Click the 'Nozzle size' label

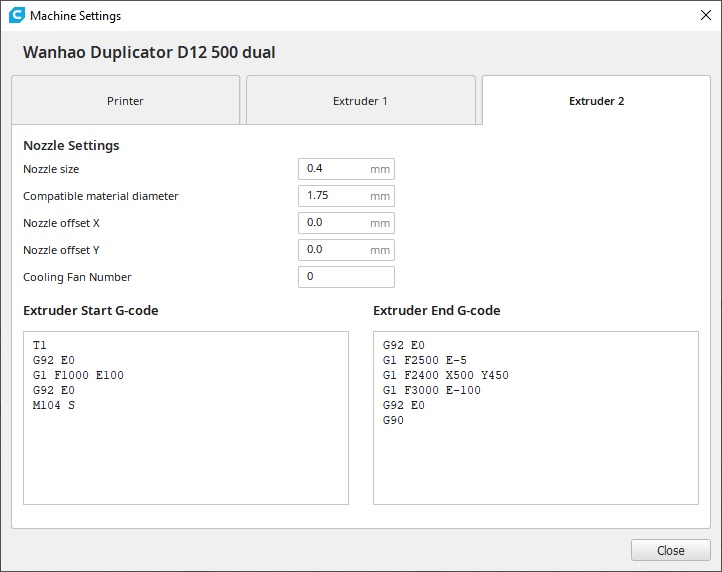pos(51,169)
